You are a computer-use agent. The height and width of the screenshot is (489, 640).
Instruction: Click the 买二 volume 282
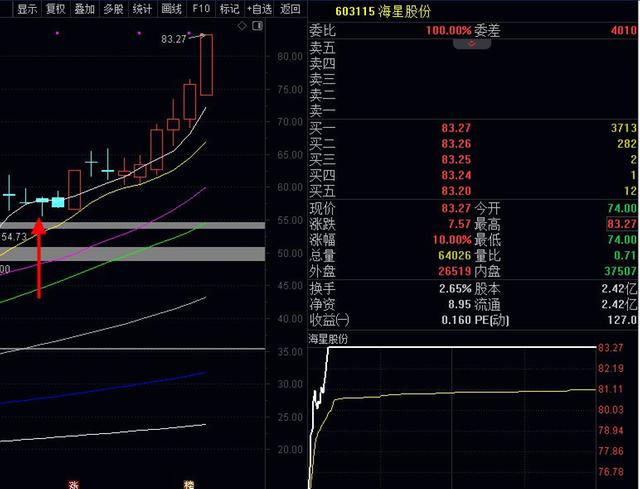click(627, 144)
